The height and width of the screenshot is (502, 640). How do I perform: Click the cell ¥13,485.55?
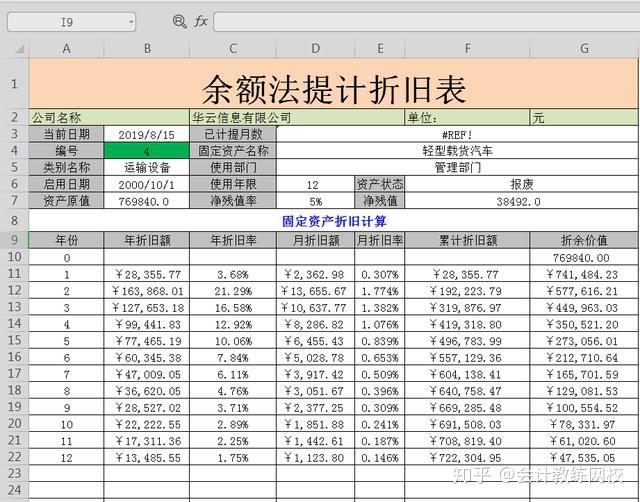(x=147, y=458)
